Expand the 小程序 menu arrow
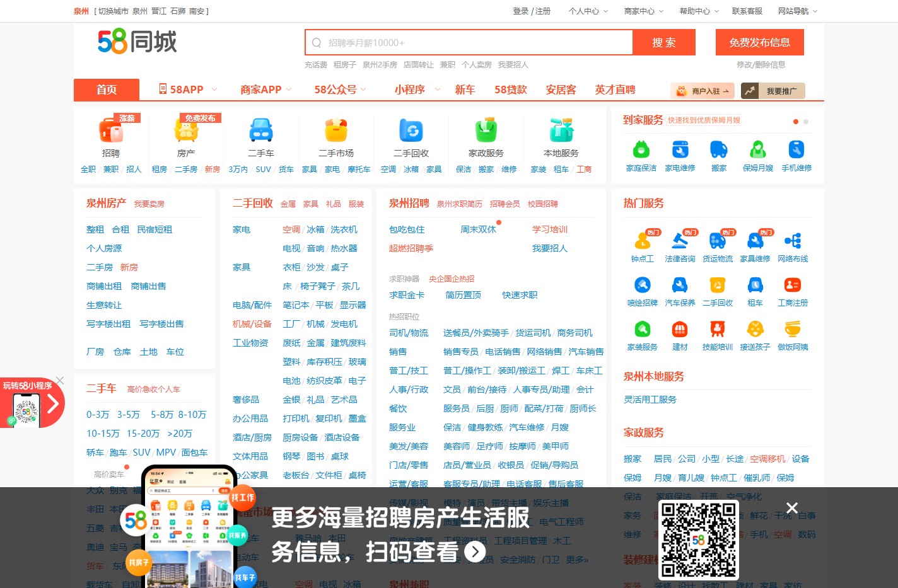The height and width of the screenshot is (588, 898). (x=438, y=89)
